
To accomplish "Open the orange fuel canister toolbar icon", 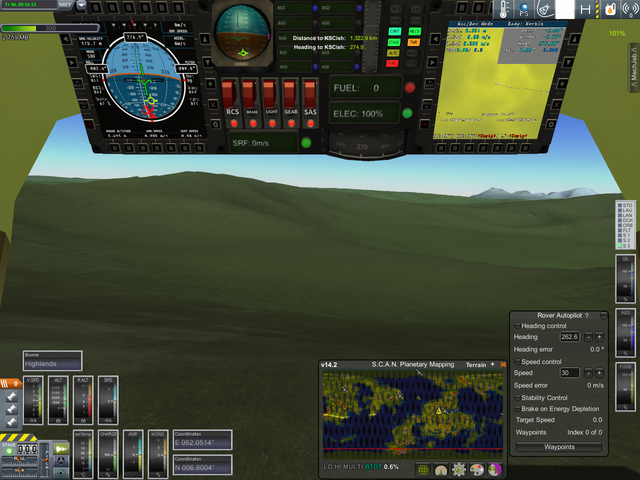I will point(609,9).
